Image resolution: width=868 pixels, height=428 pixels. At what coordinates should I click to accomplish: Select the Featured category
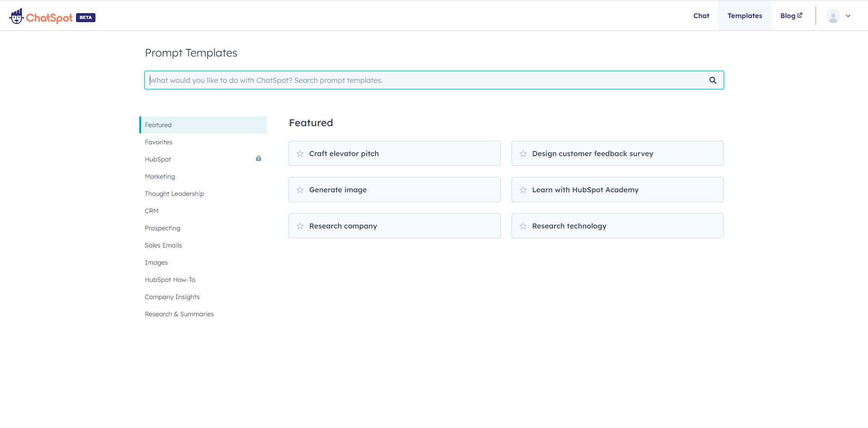[x=203, y=125]
